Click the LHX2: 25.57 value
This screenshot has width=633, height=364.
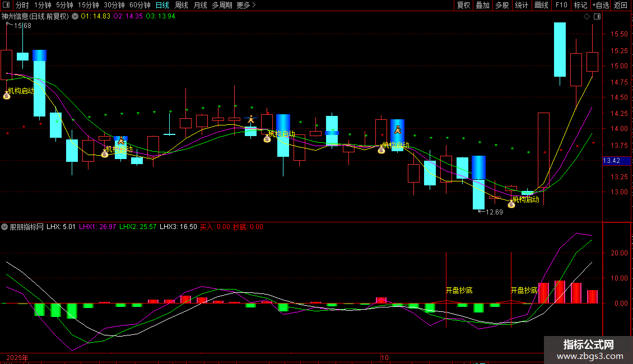pos(138,227)
